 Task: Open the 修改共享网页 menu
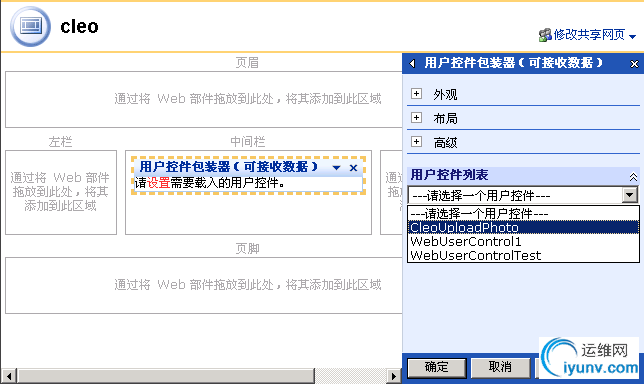pos(588,35)
